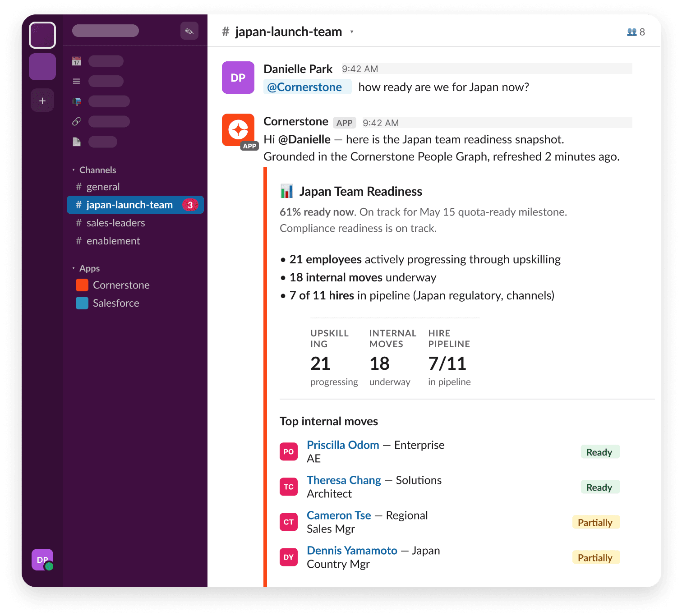Open the enablement channel
This screenshot has width=682, height=616.
pyautogui.click(x=135, y=241)
